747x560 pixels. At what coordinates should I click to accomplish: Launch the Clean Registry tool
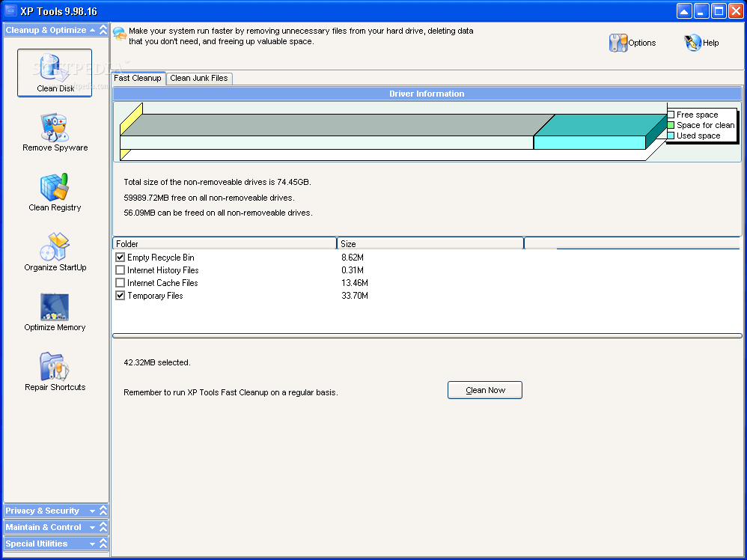pyautogui.click(x=55, y=192)
